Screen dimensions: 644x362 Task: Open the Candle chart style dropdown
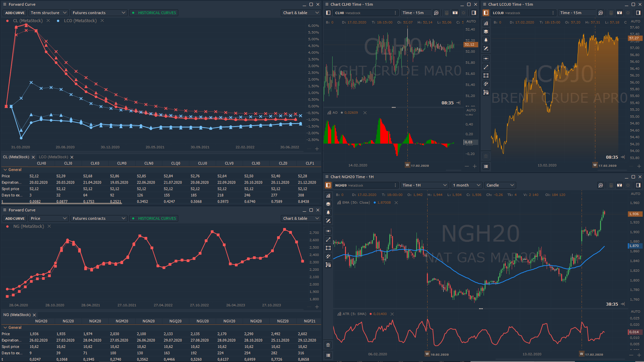[500, 185]
